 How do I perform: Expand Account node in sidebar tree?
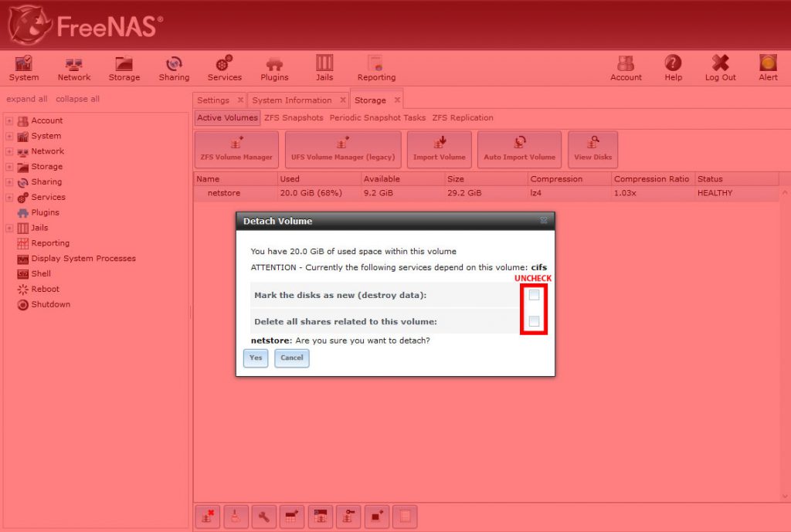[9, 121]
